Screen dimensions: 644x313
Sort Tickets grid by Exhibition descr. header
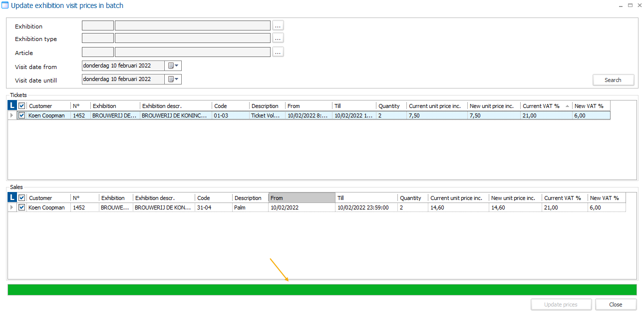click(x=176, y=106)
